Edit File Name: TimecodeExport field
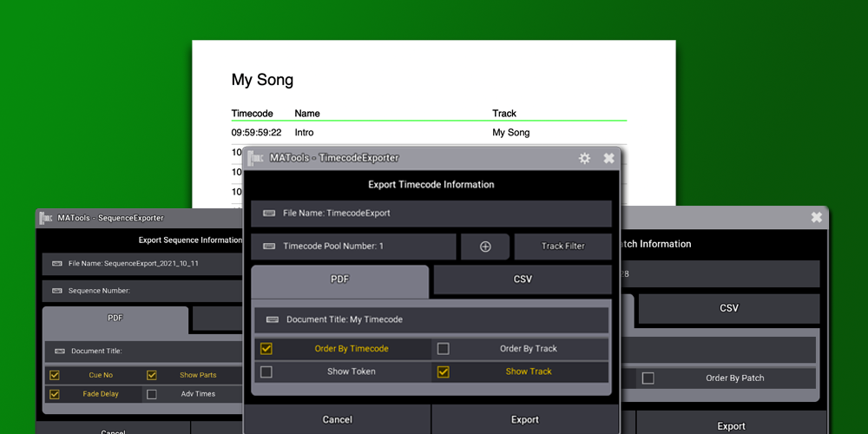Viewport: 868px width, 434px height. click(x=431, y=214)
